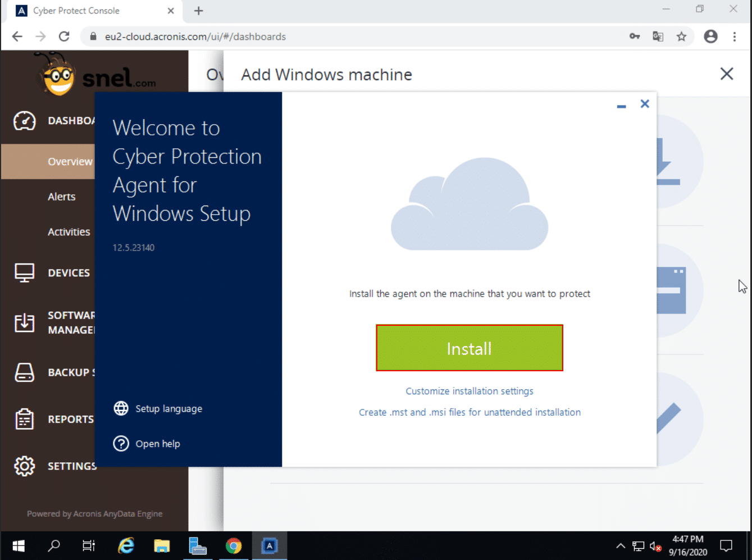Click the green Install button
Screen dimensions: 752x560
coord(469,348)
